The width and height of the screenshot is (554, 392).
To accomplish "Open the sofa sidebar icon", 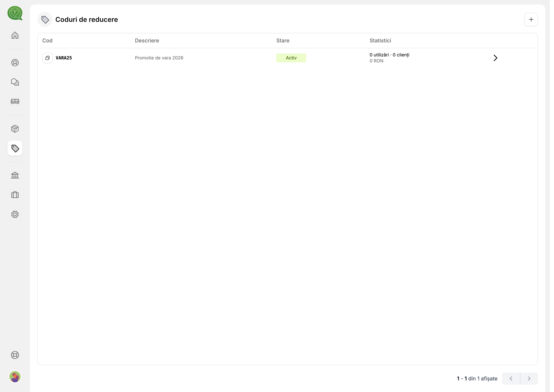I will [15, 101].
